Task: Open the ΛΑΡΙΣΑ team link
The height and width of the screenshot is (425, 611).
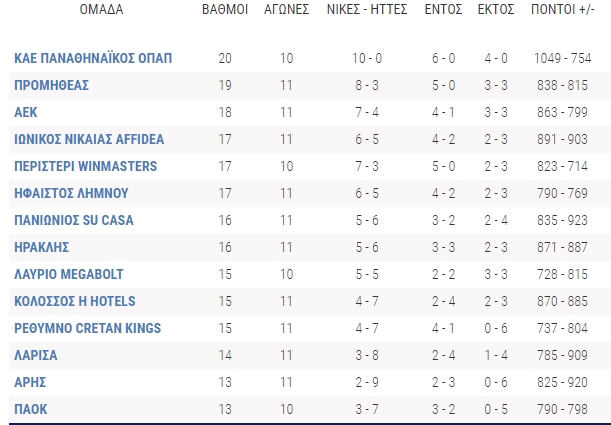Action: coord(35,355)
